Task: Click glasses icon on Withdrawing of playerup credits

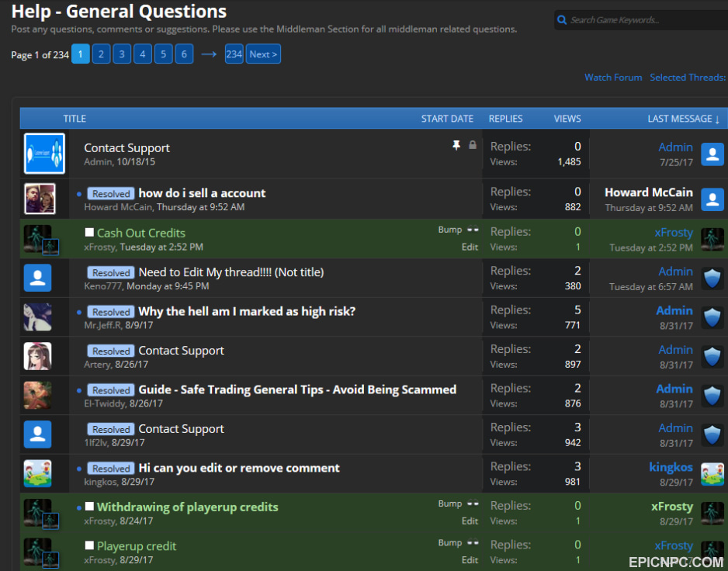Action: 473,504
